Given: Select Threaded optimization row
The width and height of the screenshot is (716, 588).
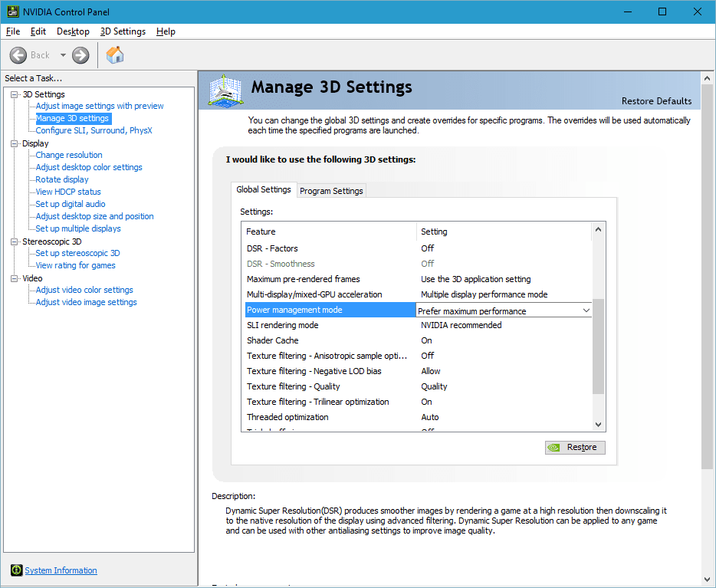Looking at the screenshot, I should point(419,417).
